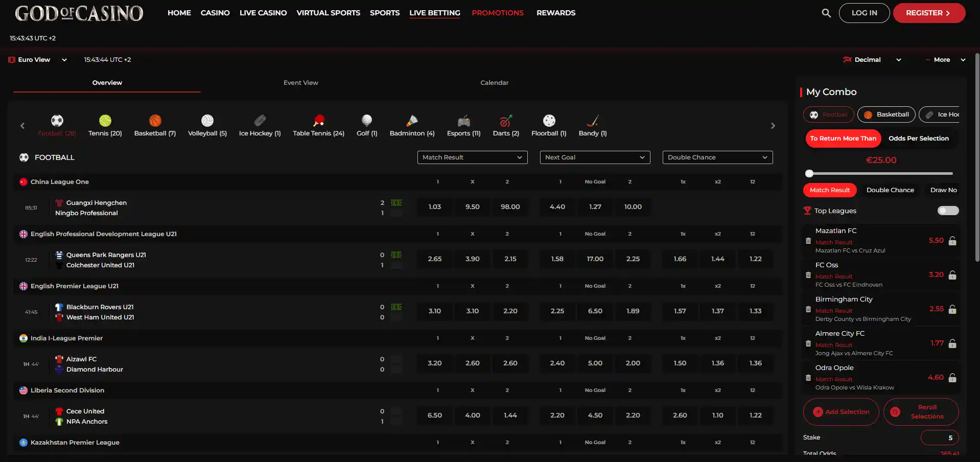The height and width of the screenshot is (462, 980).
Task: Click the sports carousel right arrow
Action: (x=773, y=126)
